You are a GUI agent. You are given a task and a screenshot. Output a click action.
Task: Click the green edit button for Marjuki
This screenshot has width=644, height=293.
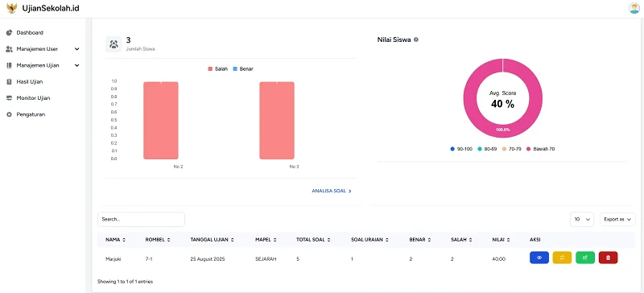tap(585, 258)
